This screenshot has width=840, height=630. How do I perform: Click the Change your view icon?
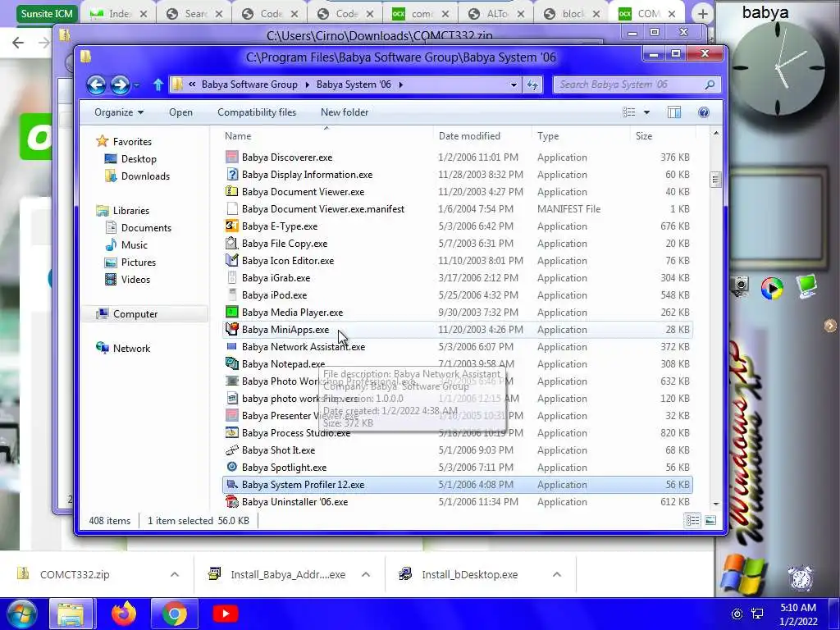click(629, 112)
